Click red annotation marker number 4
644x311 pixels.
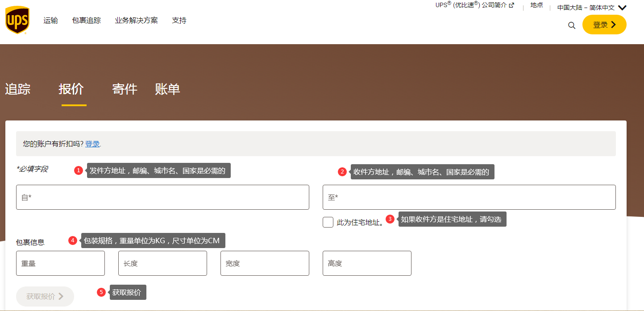point(73,241)
